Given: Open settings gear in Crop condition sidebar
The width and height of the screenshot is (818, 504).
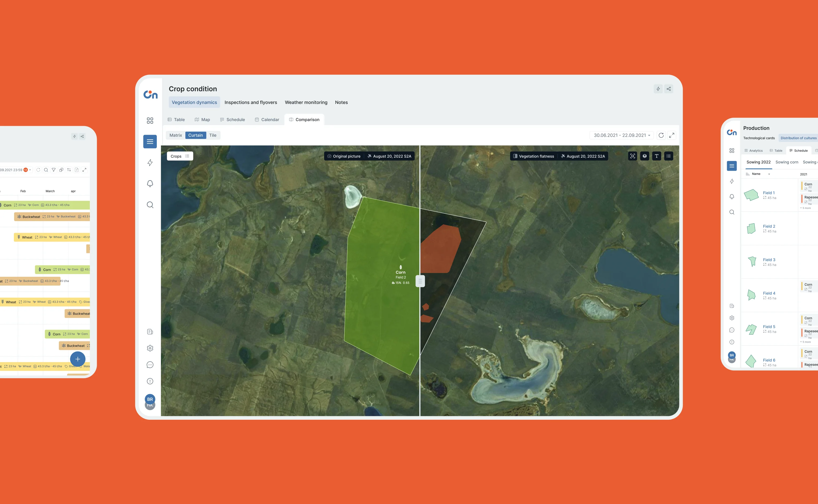Looking at the screenshot, I should pyautogui.click(x=150, y=348).
